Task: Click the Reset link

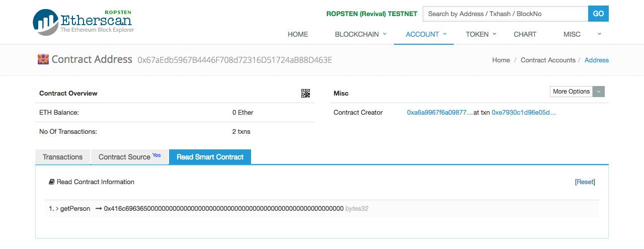Action: tap(585, 182)
